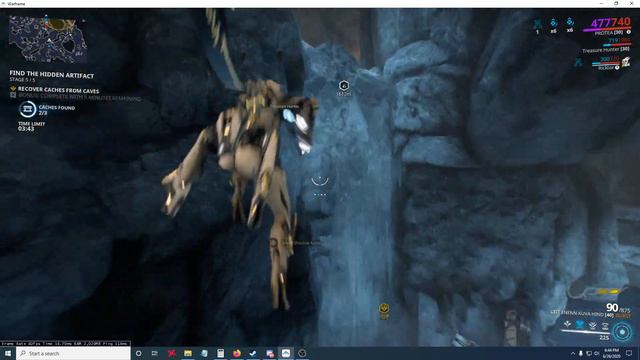Click the yellow objective marker near the bottom

[x=384, y=309]
